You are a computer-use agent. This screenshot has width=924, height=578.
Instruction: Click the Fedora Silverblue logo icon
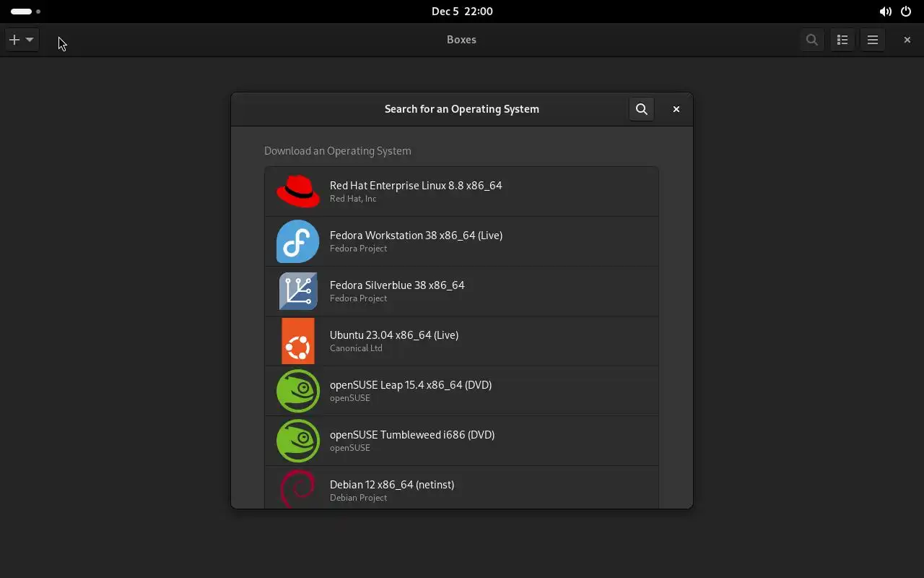pos(298,291)
